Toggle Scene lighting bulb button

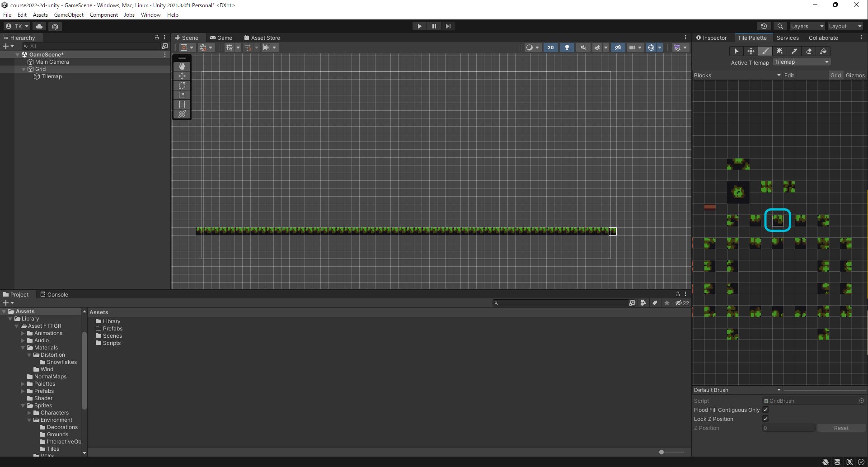coord(567,47)
